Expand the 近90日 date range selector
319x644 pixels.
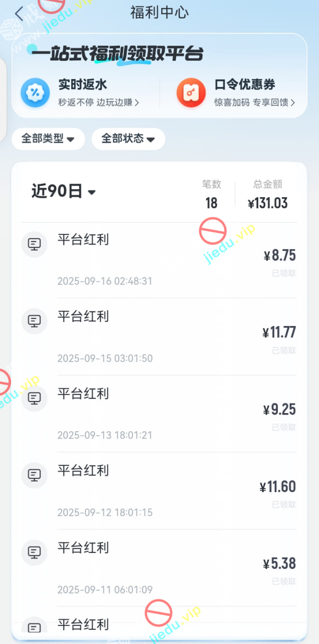pyautogui.click(x=63, y=192)
